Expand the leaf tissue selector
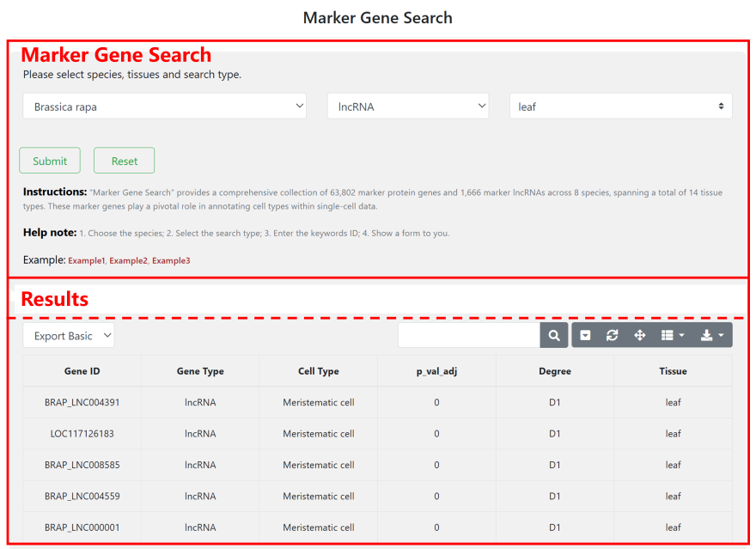Screen dimensions: 756x549 point(620,107)
